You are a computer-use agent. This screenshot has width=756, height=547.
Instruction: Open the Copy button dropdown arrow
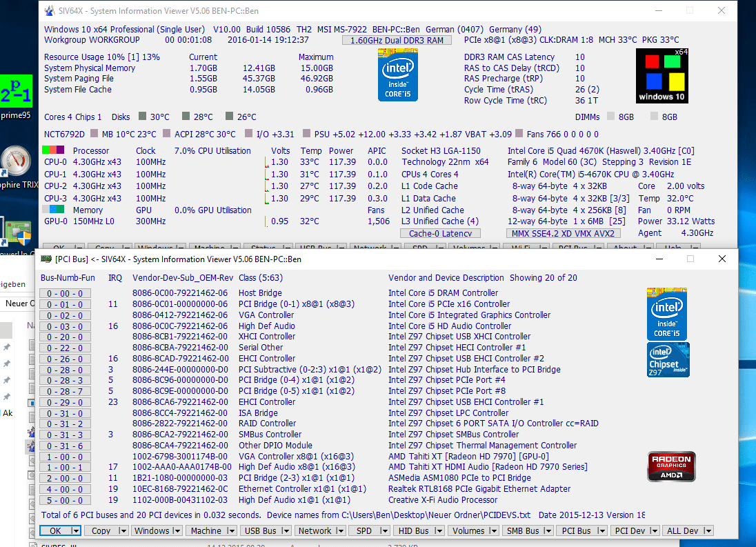click(123, 530)
